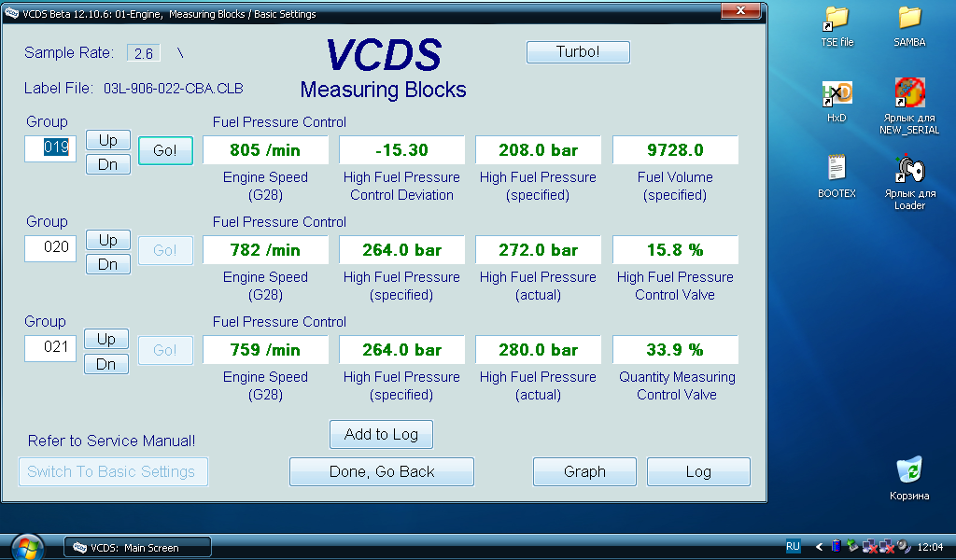The width and height of the screenshot is (956, 560).
Task: Focus the group 020 number field
Action: 50,248
